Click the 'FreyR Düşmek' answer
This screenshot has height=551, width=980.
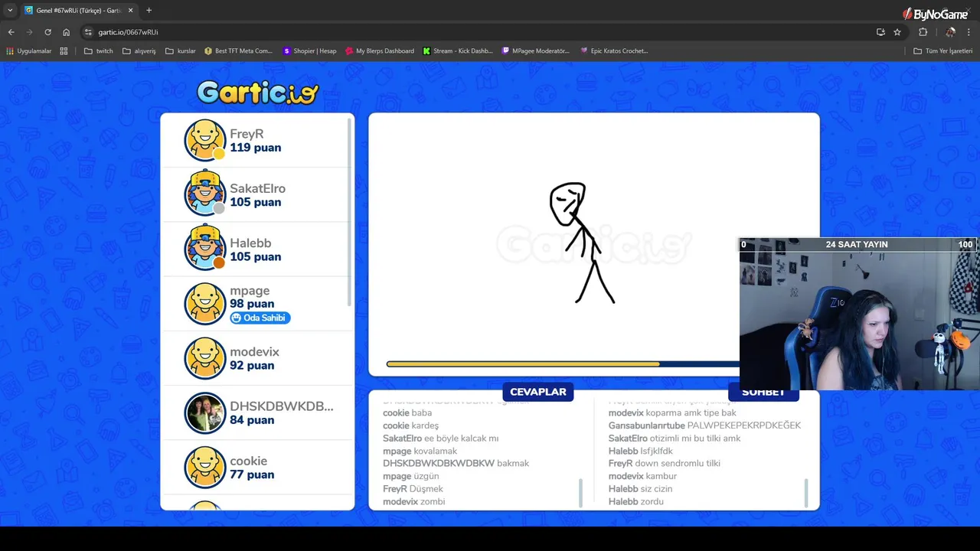tap(413, 489)
